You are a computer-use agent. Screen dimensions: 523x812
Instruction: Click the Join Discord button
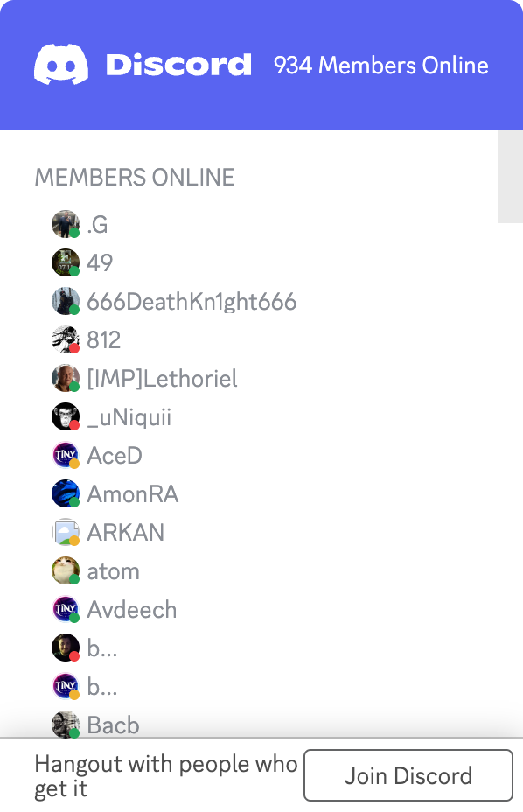click(x=408, y=775)
